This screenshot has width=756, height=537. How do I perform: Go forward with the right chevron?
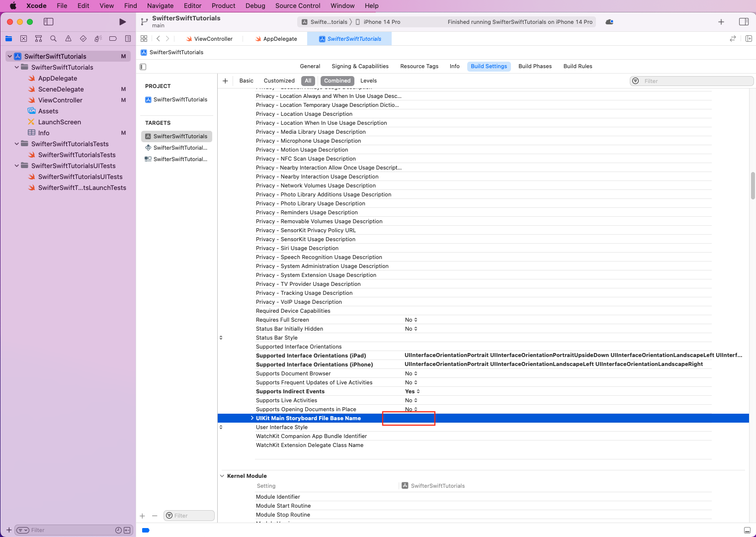(x=168, y=38)
